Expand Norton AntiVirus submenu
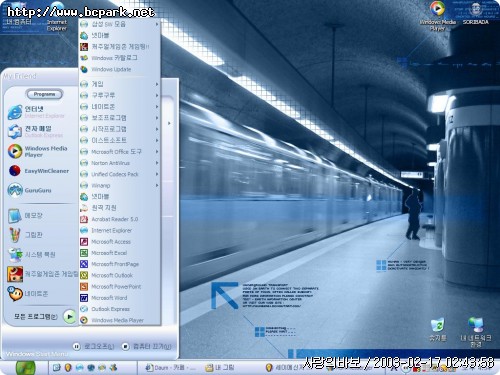The image size is (500, 375). 119,163
